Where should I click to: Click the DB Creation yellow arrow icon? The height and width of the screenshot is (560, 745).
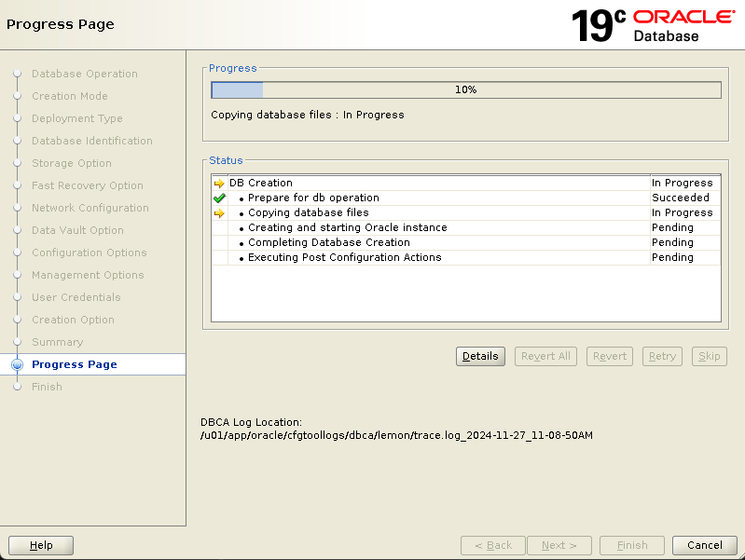click(x=219, y=184)
